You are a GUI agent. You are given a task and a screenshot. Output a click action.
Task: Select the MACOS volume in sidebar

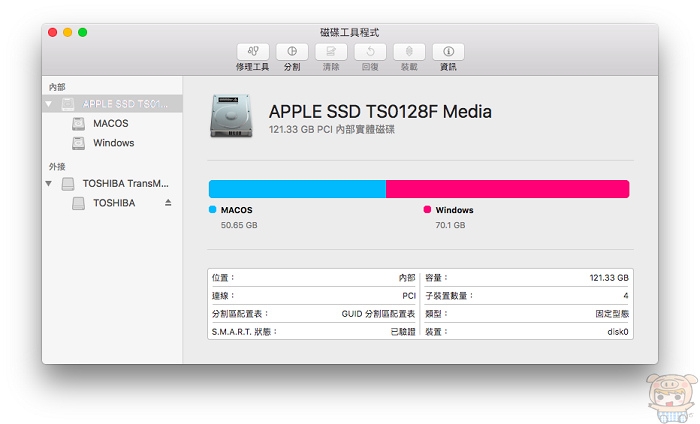112,124
